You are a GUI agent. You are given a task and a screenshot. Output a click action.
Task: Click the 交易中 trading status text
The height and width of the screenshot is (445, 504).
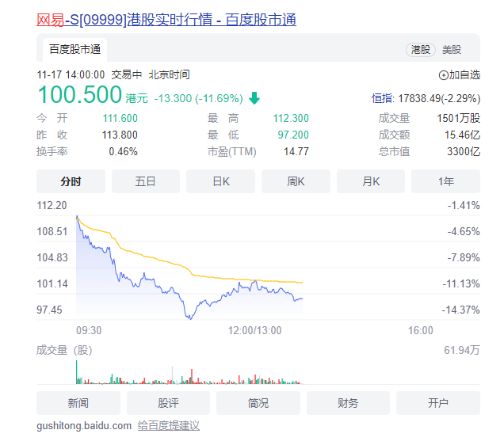click(127, 74)
